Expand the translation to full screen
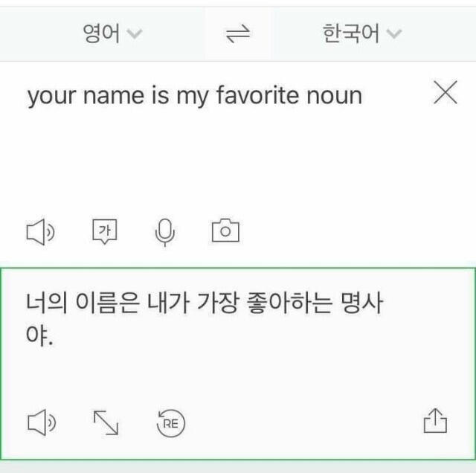Image resolution: width=476 pixels, height=473 pixels. point(106,423)
